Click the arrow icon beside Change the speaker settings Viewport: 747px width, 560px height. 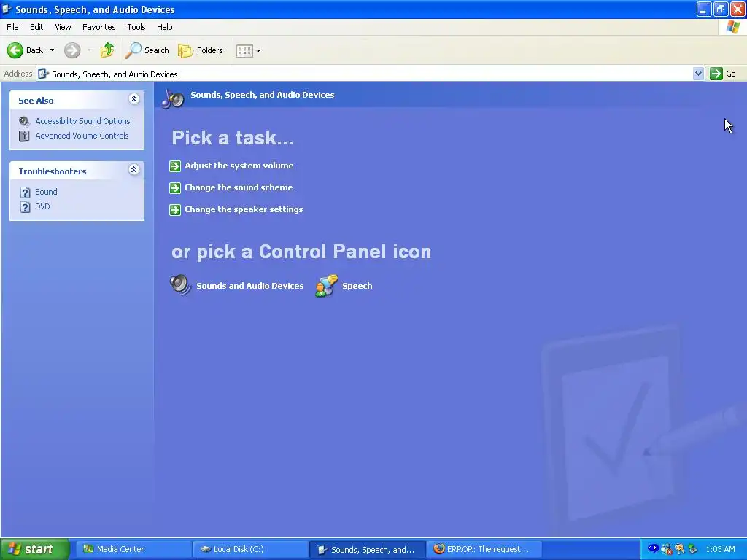click(x=175, y=209)
